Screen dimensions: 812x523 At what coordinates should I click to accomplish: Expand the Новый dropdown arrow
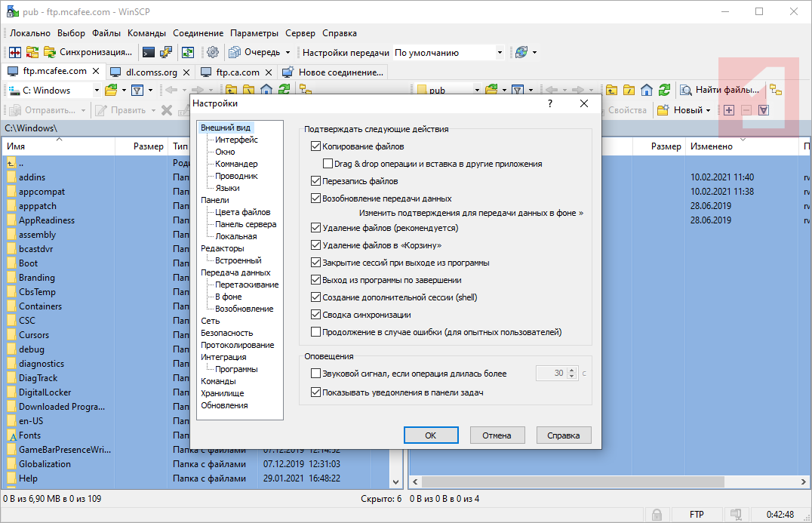708,109
